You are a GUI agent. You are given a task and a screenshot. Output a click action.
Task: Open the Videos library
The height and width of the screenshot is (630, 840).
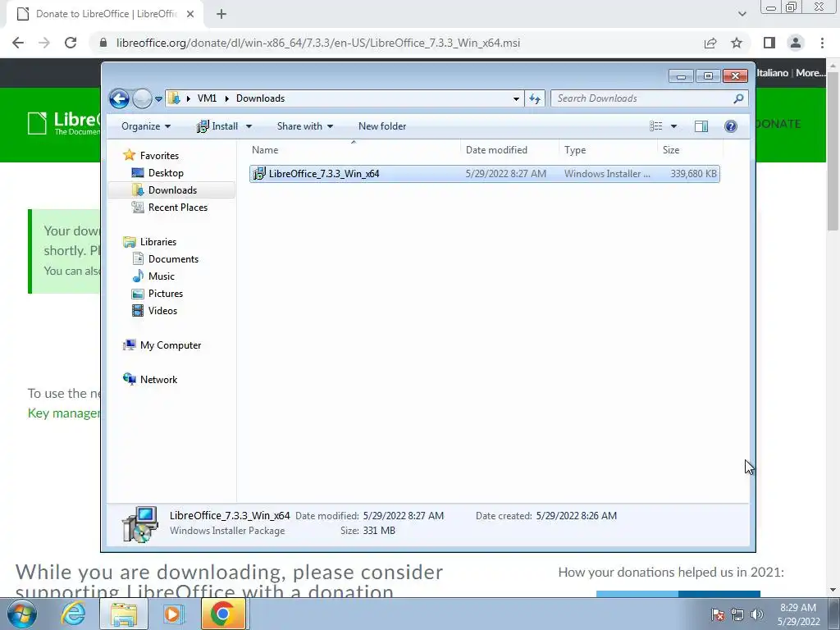point(154,310)
